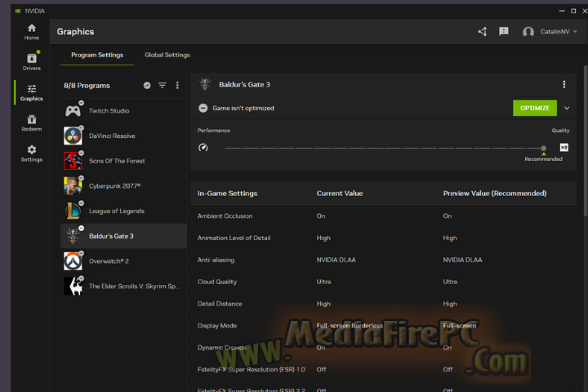Click the Cloud Quality setting row
This screenshot has height=392, width=588.
[383, 282]
